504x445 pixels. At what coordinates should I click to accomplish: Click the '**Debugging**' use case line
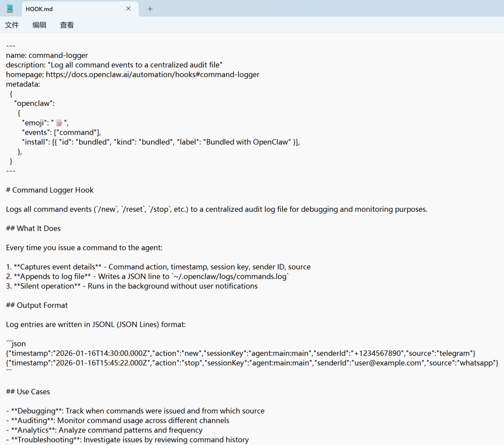point(135,411)
